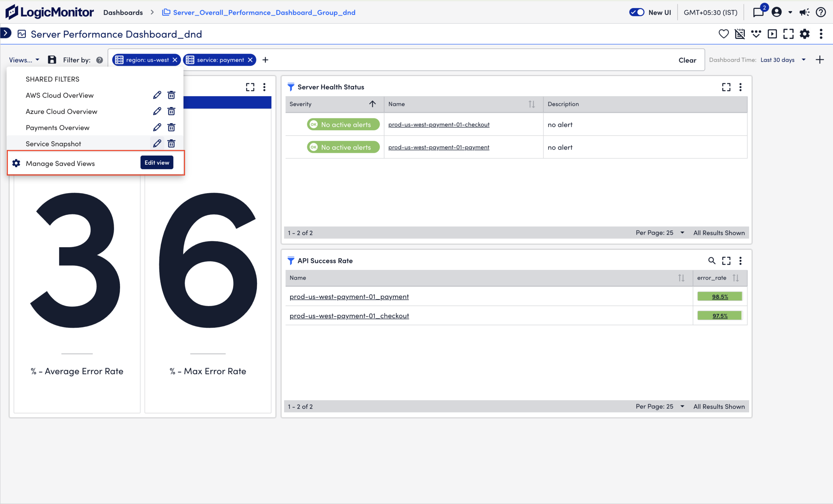Clear all filters
Viewport: 833px width, 504px height.
pyautogui.click(x=687, y=60)
